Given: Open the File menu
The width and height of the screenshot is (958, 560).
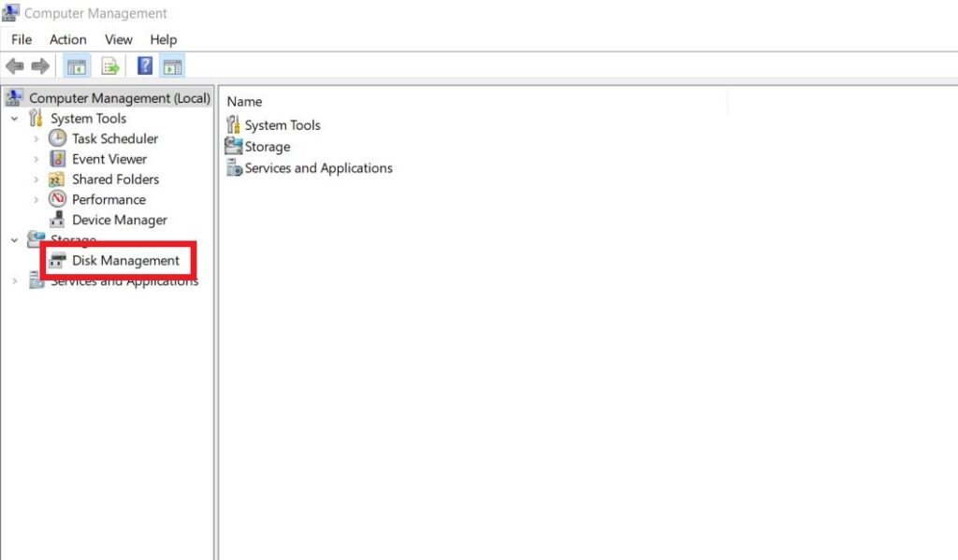Looking at the screenshot, I should 22,39.
